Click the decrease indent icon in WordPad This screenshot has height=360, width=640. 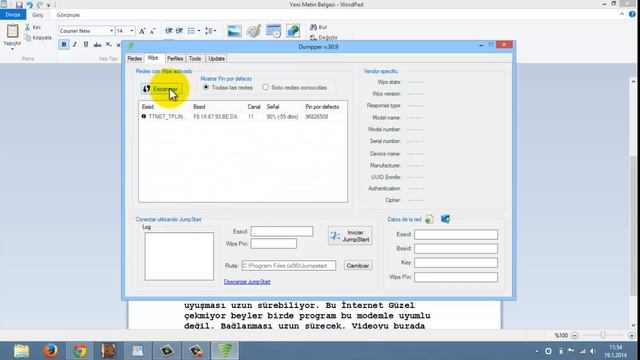(x=169, y=31)
